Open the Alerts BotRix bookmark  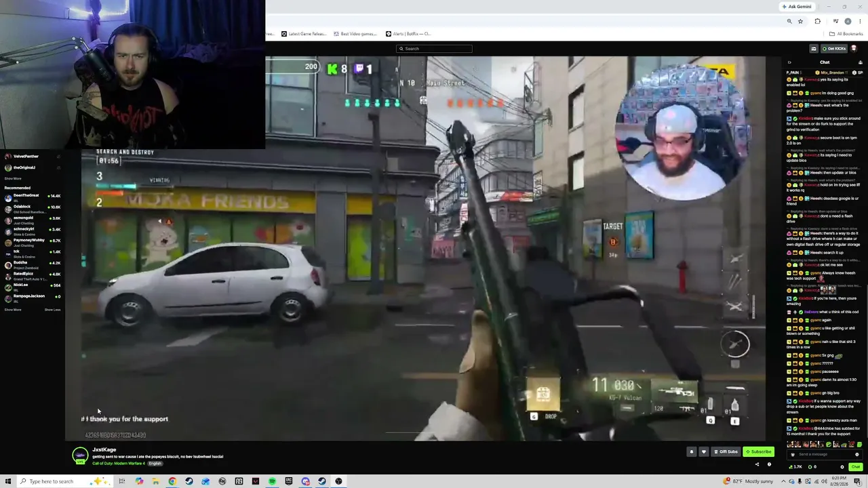pos(408,34)
